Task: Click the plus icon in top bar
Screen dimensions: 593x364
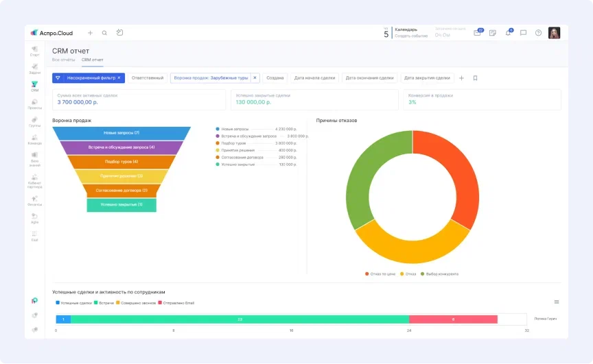Action: click(x=90, y=33)
